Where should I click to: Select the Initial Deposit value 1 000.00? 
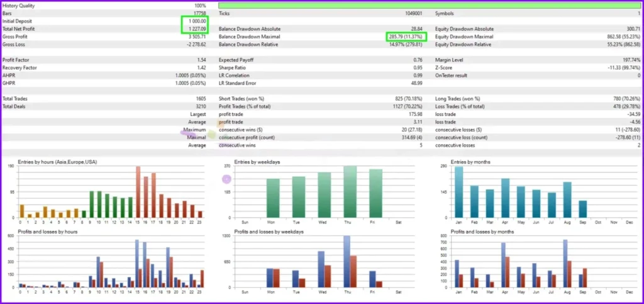pos(194,21)
